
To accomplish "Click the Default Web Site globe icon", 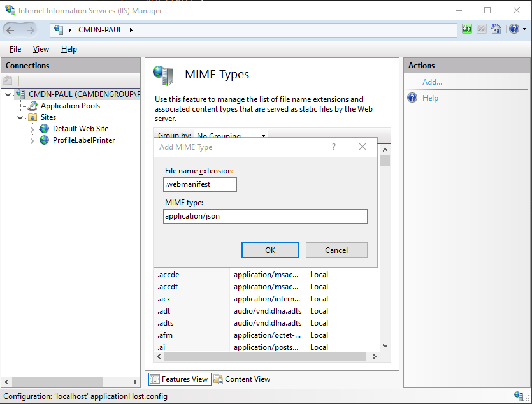I will pyautogui.click(x=44, y=129).
